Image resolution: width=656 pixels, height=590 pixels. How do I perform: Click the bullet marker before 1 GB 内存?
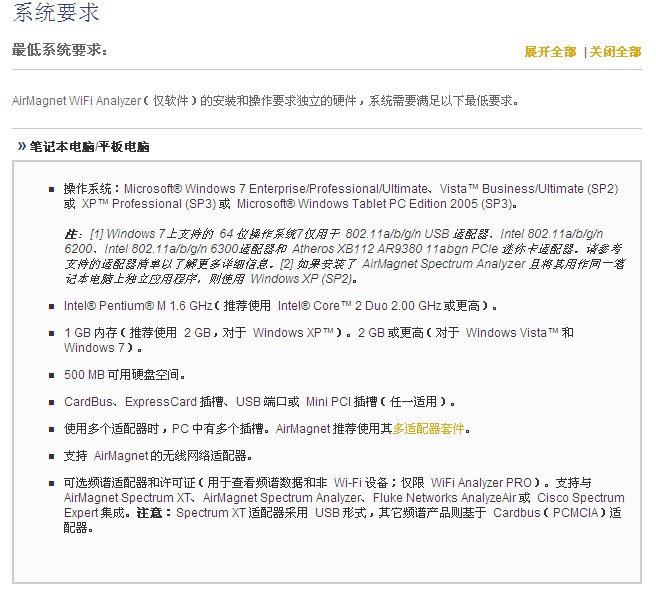(x=52, y=333)
